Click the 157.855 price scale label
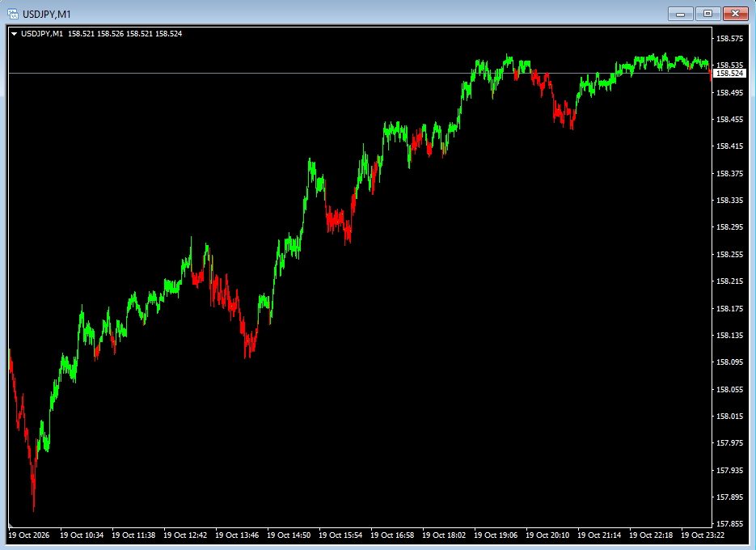 [x=729, y=524]
